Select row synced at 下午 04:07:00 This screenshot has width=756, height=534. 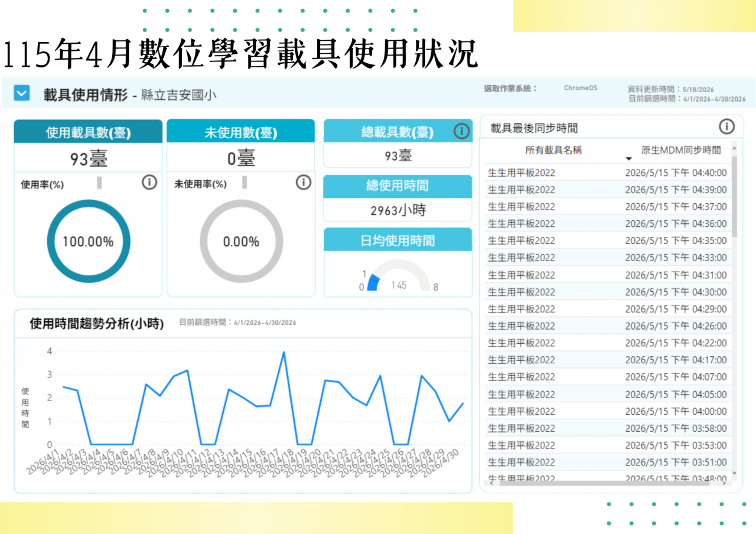(608, 377)
